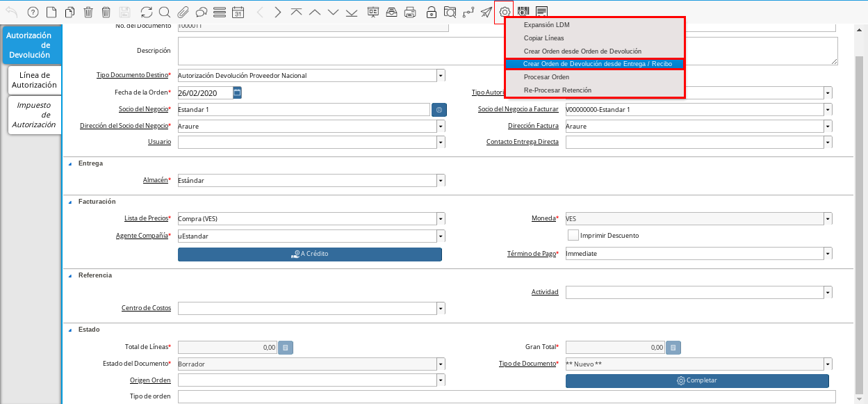
Task: Open the calendar picker for Fecha de la Orden
Action: tap(237, 92)
